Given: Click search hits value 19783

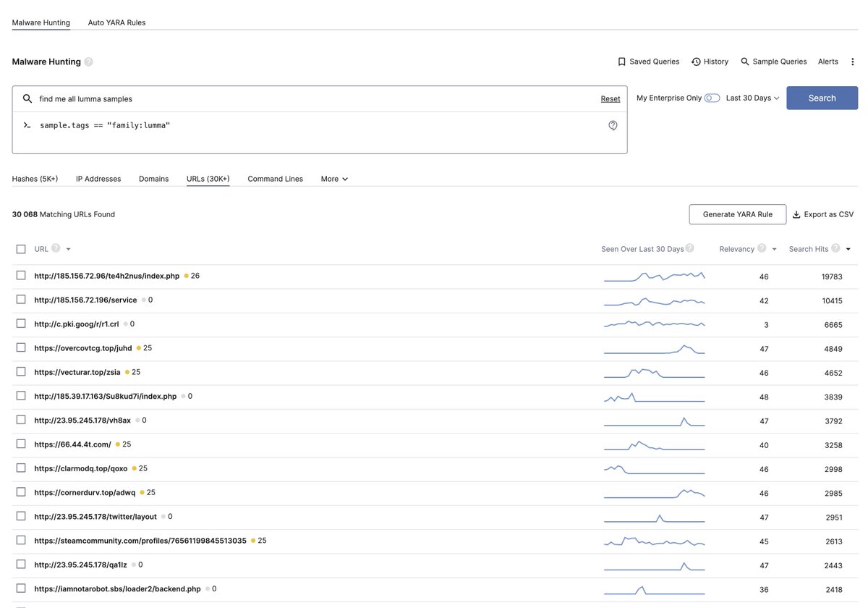Looking at the screenshot, I should point(832,276).
